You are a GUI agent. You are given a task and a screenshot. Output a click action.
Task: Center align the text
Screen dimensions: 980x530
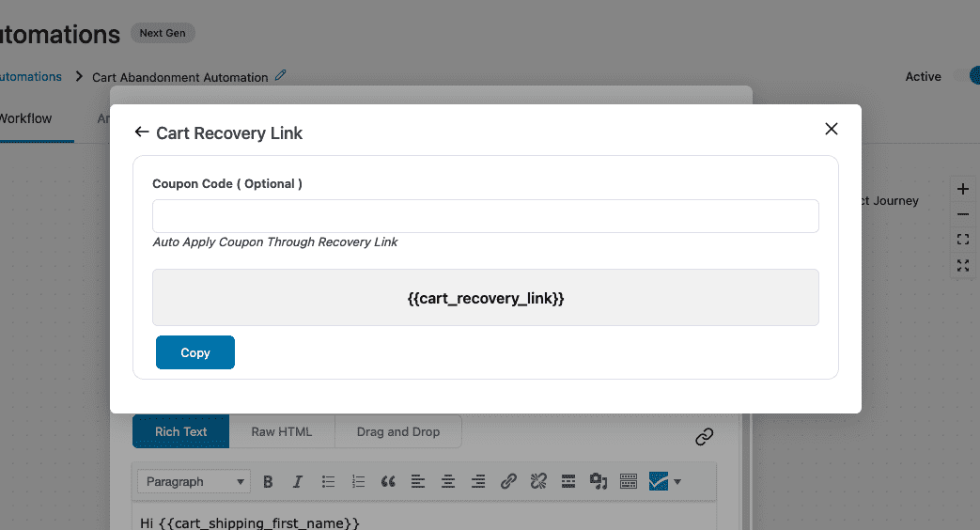[x=448, y=481]
